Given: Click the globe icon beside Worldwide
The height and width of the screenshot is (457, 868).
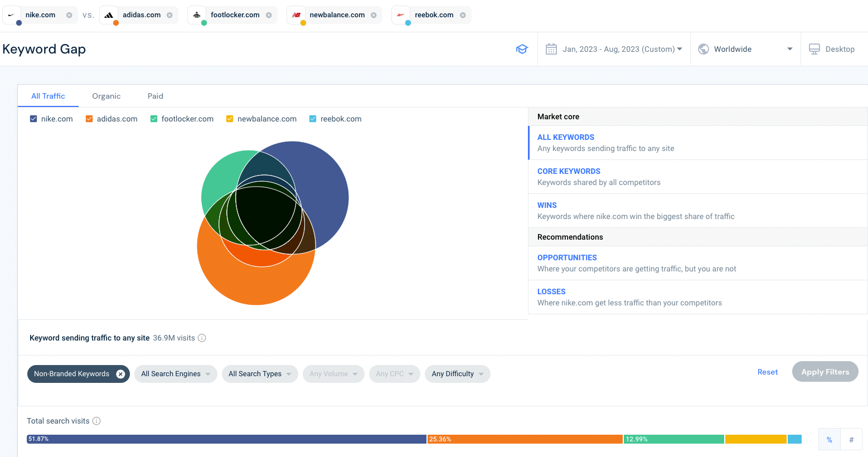Looking at the screenshot, I should [704, 49].
